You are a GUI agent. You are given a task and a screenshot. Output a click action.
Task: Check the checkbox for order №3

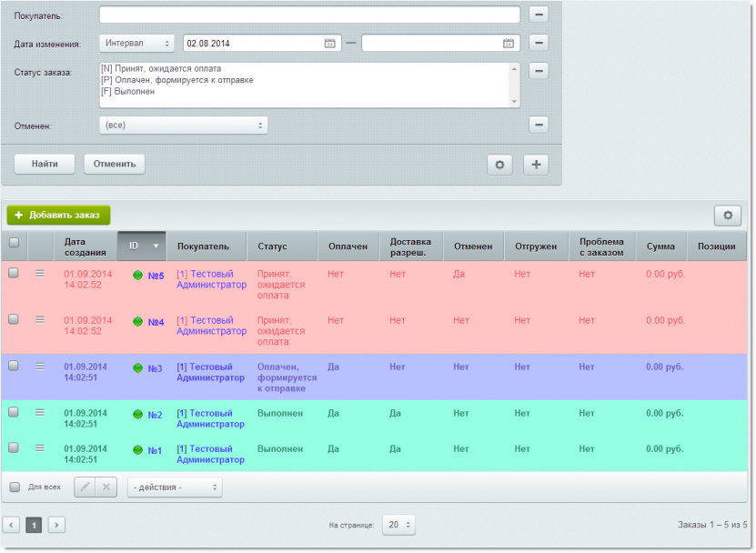[14, 366]
